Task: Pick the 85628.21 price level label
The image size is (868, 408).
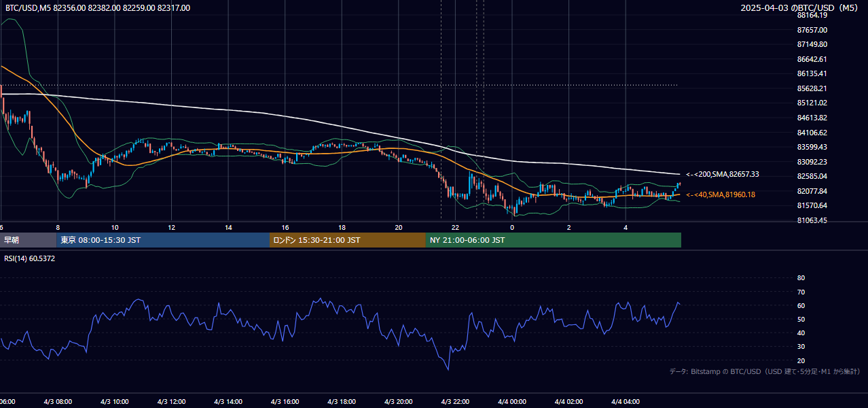Action: pos(812,88)
